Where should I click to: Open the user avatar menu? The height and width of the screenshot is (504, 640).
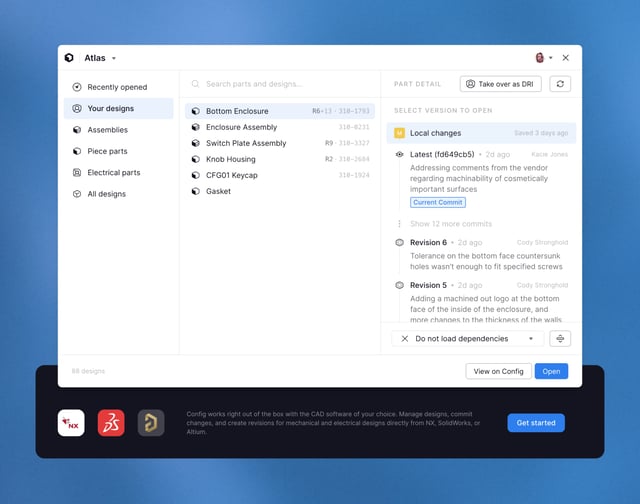pyautogui.click(x=543, y=58)
